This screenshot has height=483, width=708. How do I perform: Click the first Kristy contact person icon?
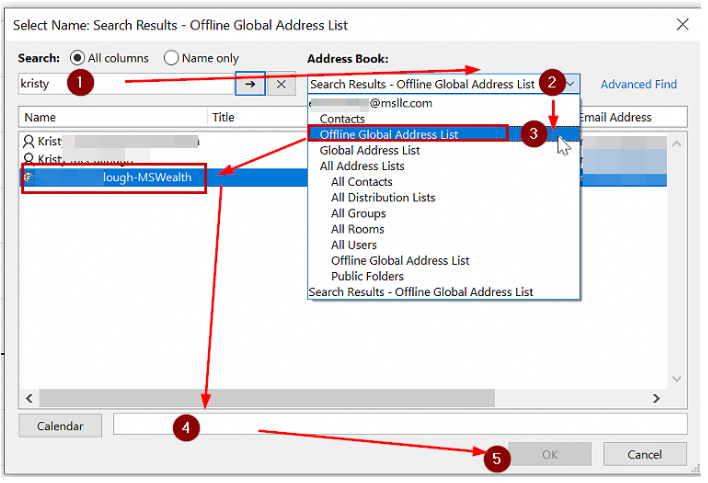pyautogui.click(x=29, y=142)
